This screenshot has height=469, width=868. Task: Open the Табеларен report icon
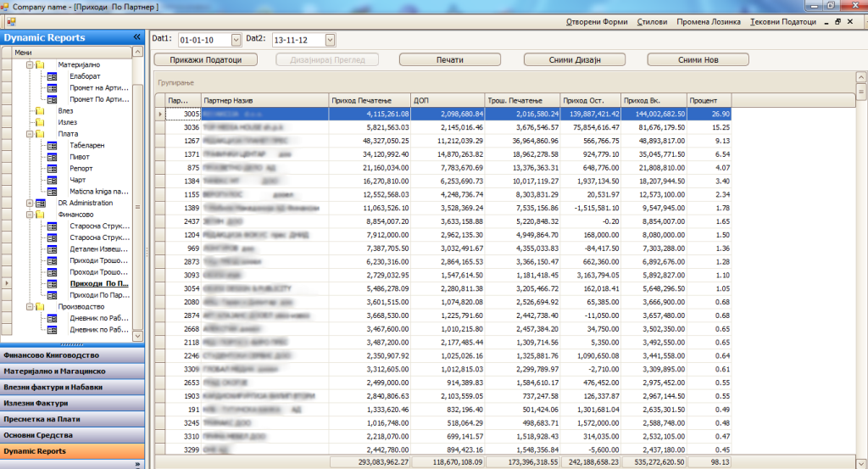pyautogui.click(x=52, y=145)
